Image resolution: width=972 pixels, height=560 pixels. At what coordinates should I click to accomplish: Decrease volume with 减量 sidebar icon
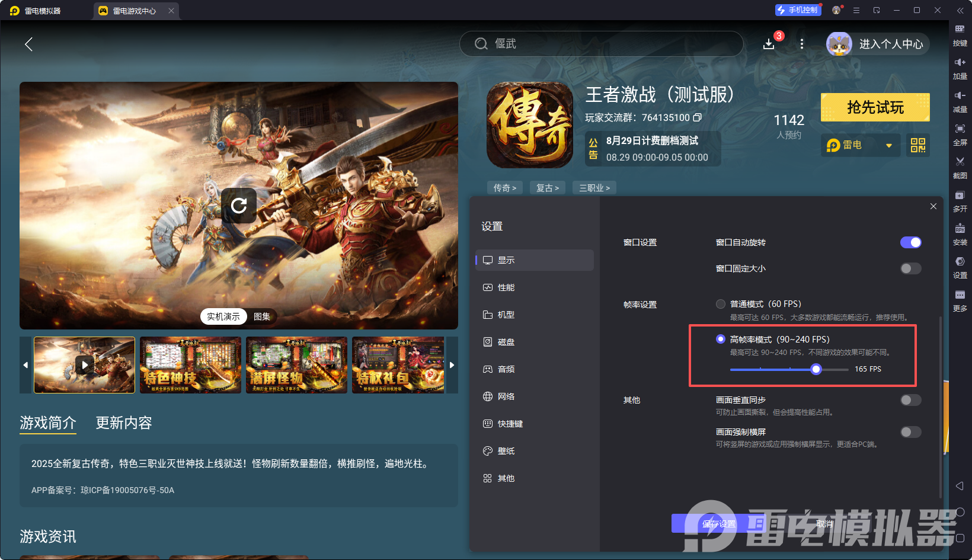960,102
